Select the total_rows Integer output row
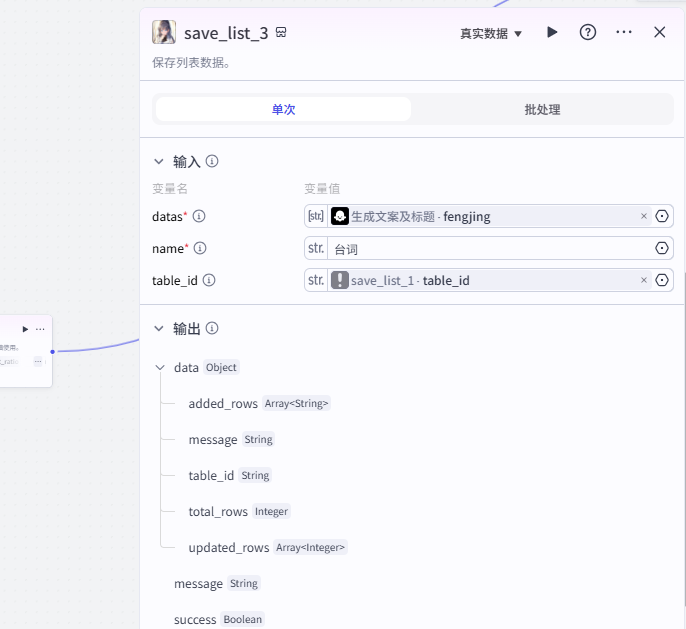Screen dimensions: 686x629 pos(239,511)
